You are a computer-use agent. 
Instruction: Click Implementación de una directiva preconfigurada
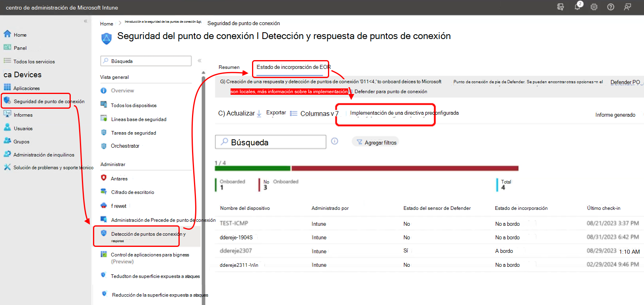coord(404,113)
